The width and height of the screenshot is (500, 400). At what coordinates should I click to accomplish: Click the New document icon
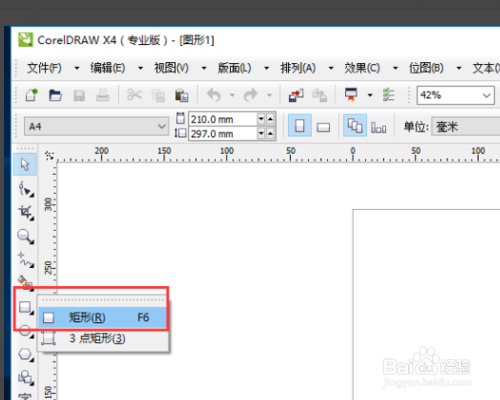pyautogui.click(x=31, y=95)
